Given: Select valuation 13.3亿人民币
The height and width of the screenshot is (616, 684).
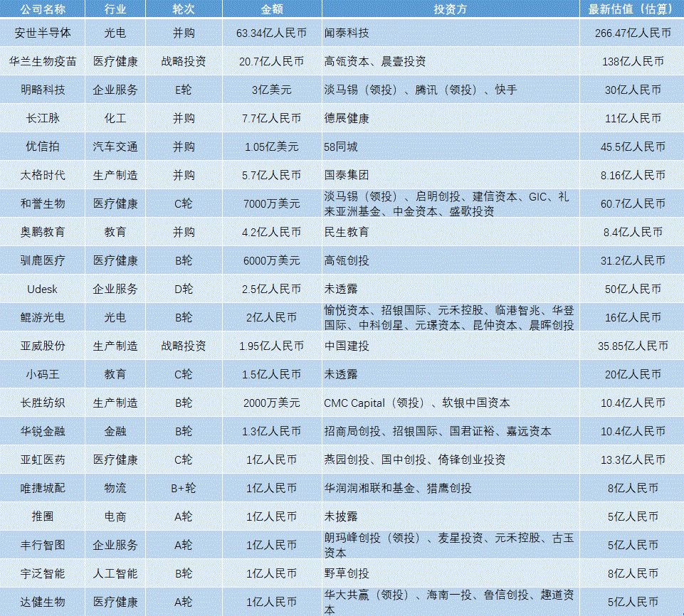Looking at the screenshot, I should pos(633,459).
